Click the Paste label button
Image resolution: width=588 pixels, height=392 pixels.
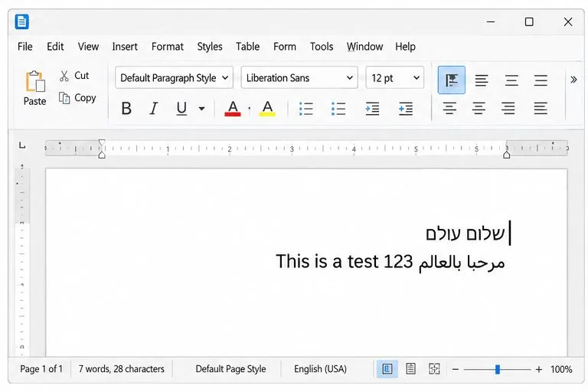click(35, 101)
